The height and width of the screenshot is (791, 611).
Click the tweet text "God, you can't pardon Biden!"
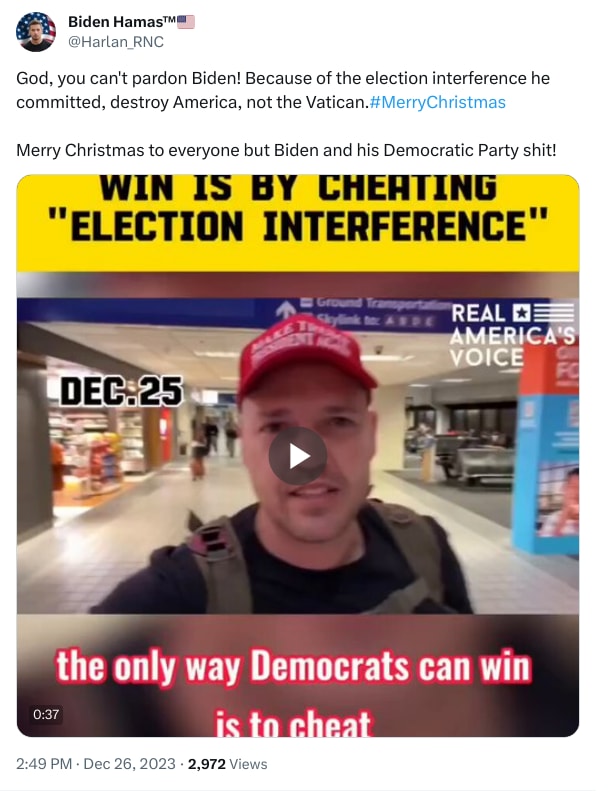click(x=129, y=79)
